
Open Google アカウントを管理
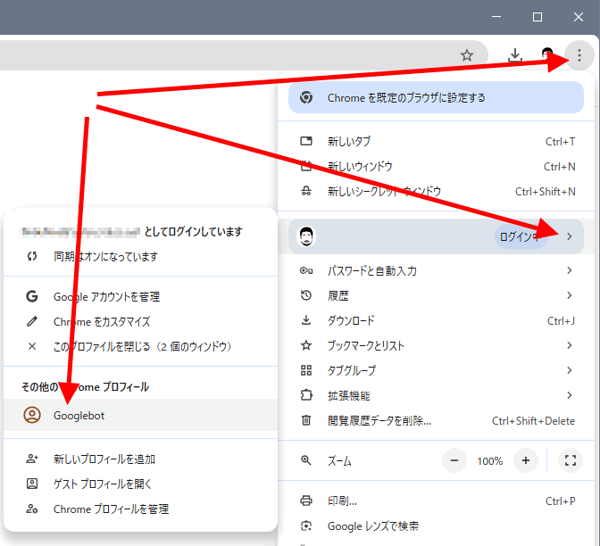coord(141,297)
